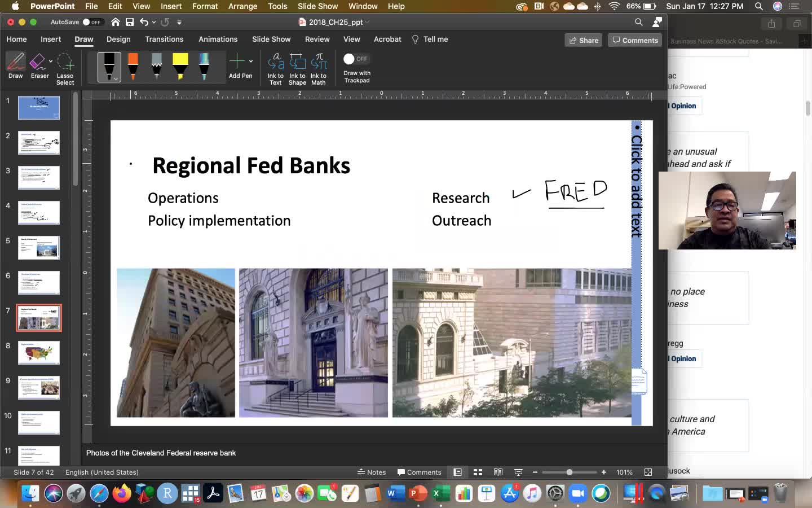Convert Ink to Text
This screenshot has height=508, width=812.
click(x=276, y=69)
